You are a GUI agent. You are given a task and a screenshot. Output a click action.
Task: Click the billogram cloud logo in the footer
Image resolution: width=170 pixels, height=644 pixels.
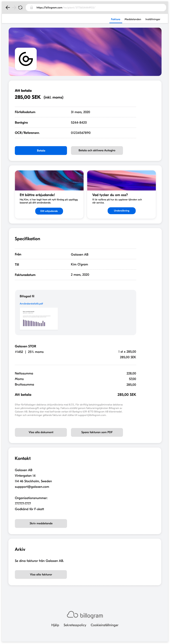pos(72,614)
